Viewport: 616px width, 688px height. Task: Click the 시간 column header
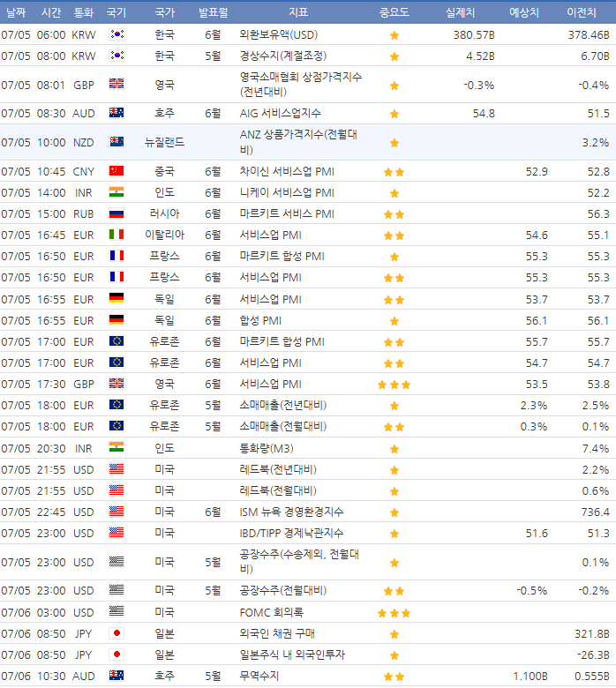click(x=51, y=12)
